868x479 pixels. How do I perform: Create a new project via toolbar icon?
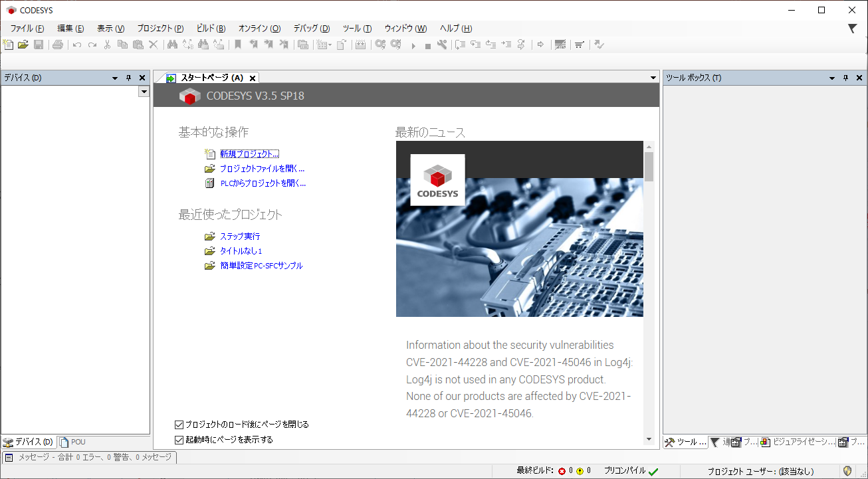pos(7,44)
